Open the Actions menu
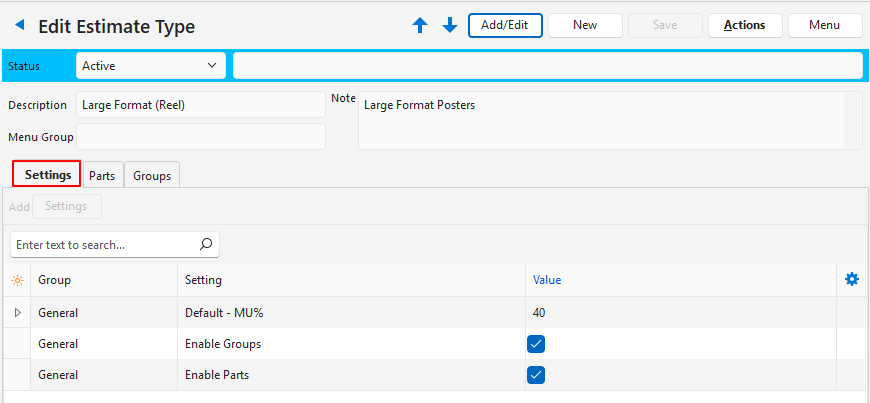The height and width of the screenshot is (403, 870). [745, 25]
